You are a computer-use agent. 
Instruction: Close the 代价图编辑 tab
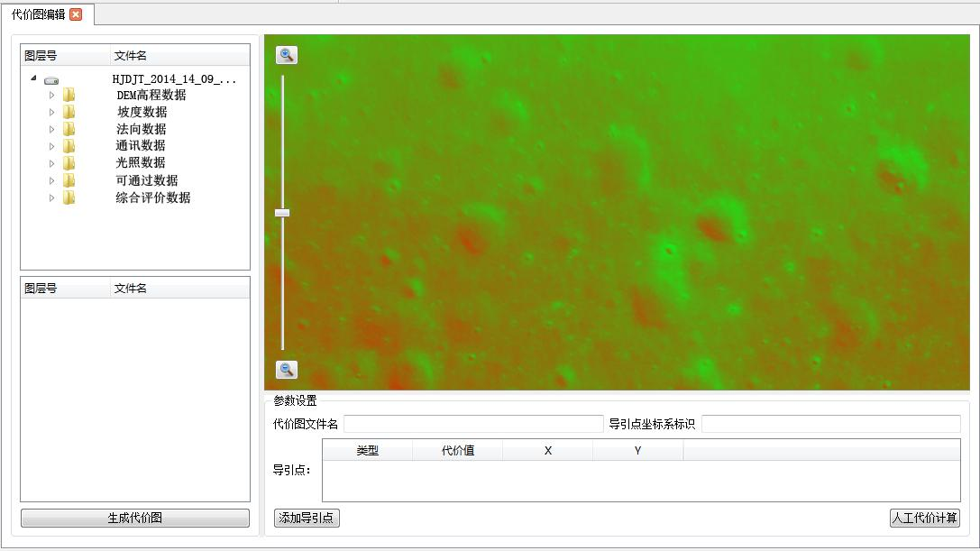tap(76, 14)
